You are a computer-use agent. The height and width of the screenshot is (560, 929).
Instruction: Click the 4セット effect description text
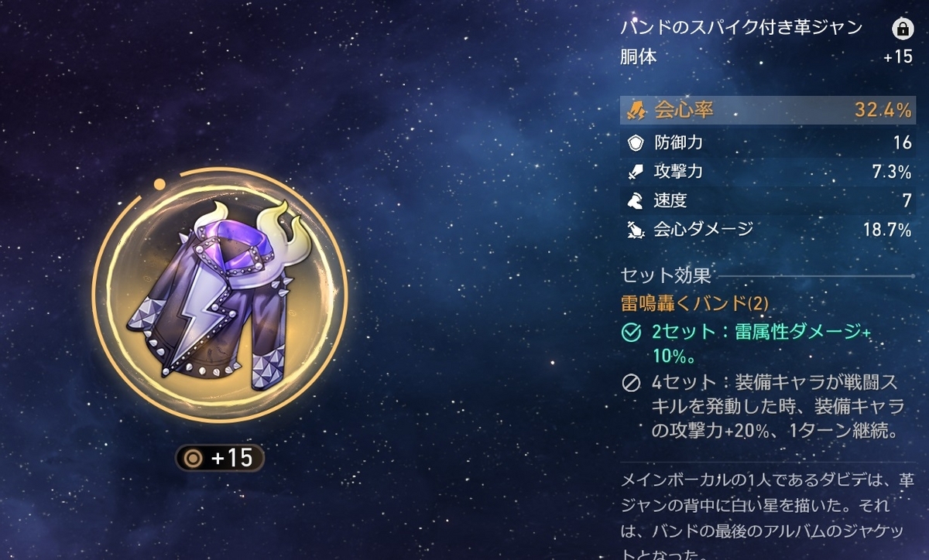tap(774, 407)
